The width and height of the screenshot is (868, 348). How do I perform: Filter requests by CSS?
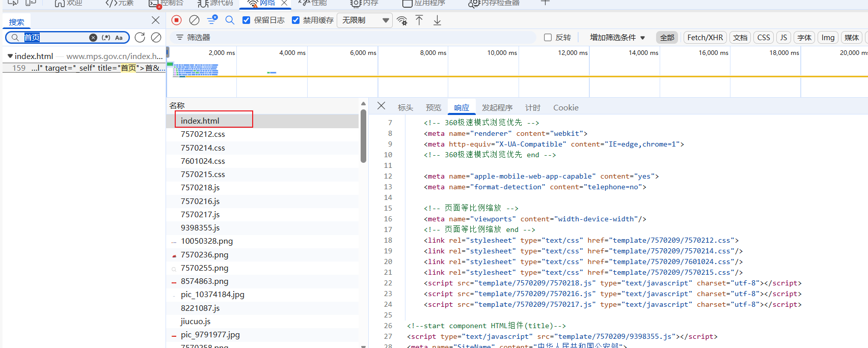pyautogui.click(x=764, y=37)
